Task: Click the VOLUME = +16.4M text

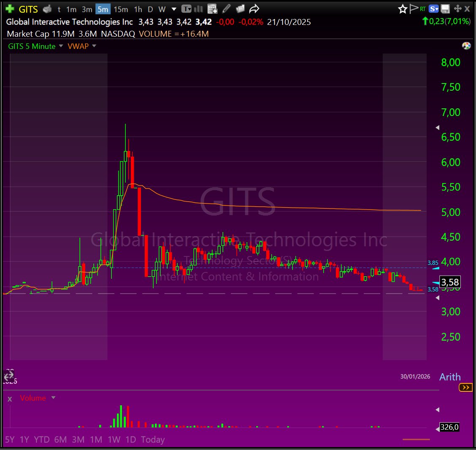Action: coord(173,34)
